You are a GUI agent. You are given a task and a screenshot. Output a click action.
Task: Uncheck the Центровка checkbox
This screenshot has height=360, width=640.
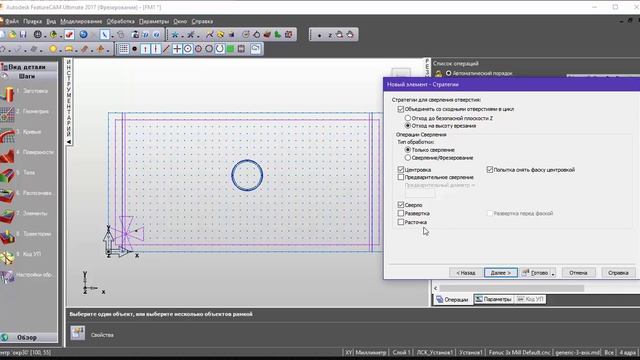(x=400, y=169)
